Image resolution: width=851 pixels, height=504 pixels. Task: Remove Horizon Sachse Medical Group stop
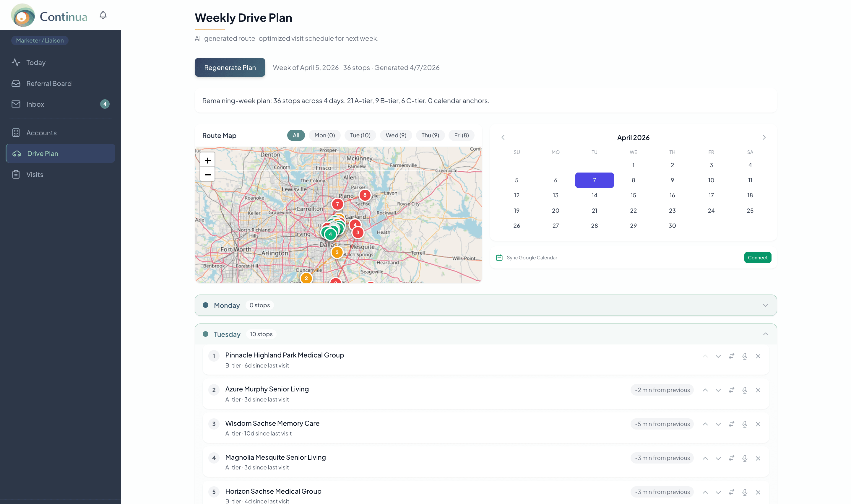point(758,492)
